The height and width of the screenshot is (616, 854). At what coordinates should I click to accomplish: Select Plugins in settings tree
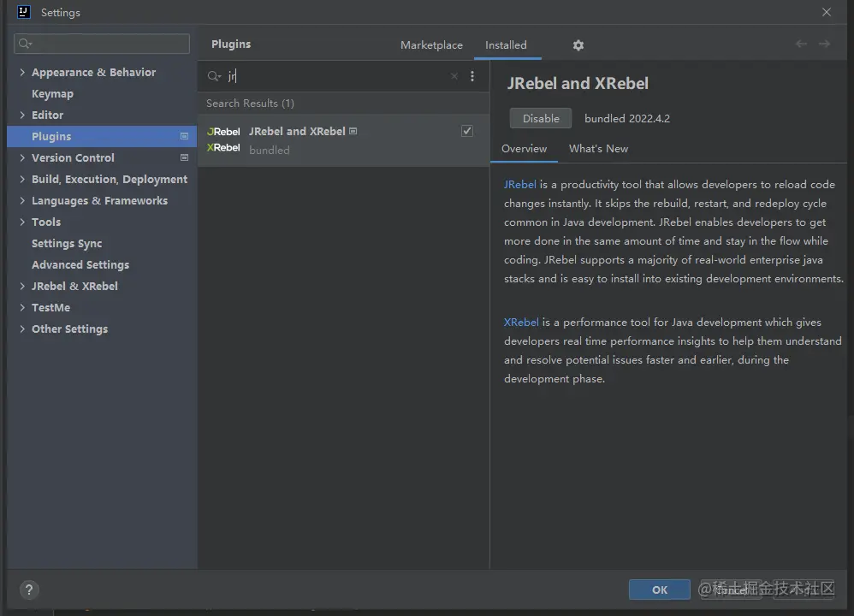point(102,136)
